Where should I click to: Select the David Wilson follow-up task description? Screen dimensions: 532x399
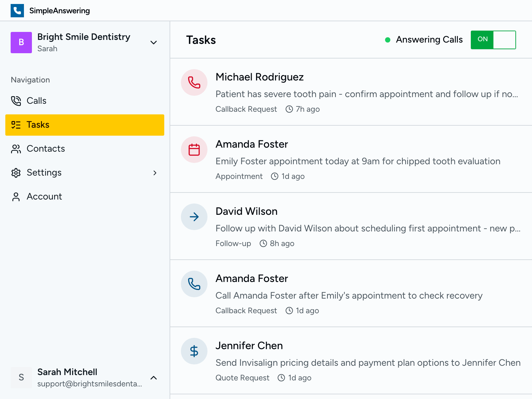tap(368, 228)
